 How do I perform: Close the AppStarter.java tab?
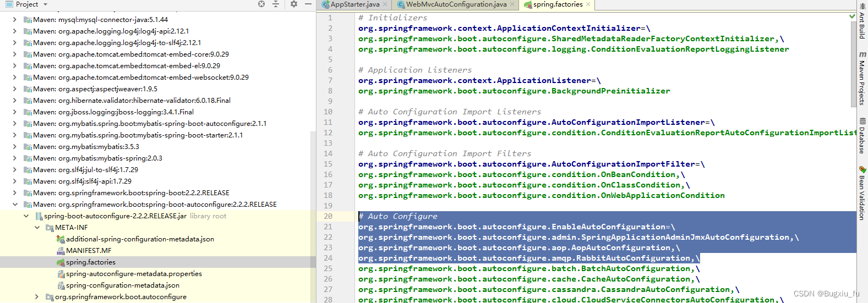(x=385, y=4)
